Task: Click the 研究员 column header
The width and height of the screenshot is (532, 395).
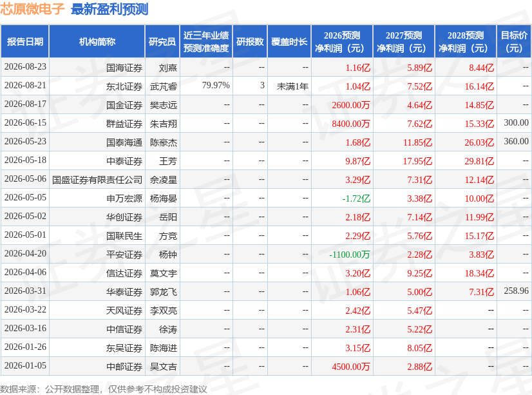Action: [162, 42]
